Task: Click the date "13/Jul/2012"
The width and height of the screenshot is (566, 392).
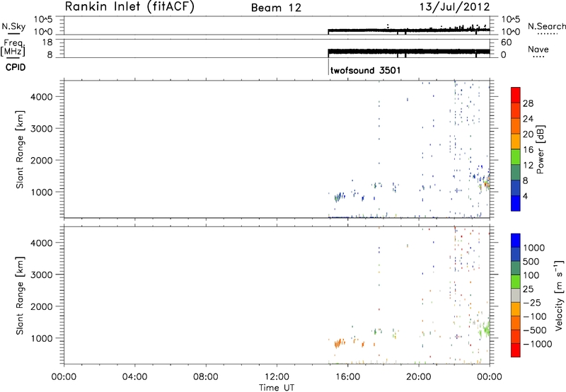Action: (455, 7)
